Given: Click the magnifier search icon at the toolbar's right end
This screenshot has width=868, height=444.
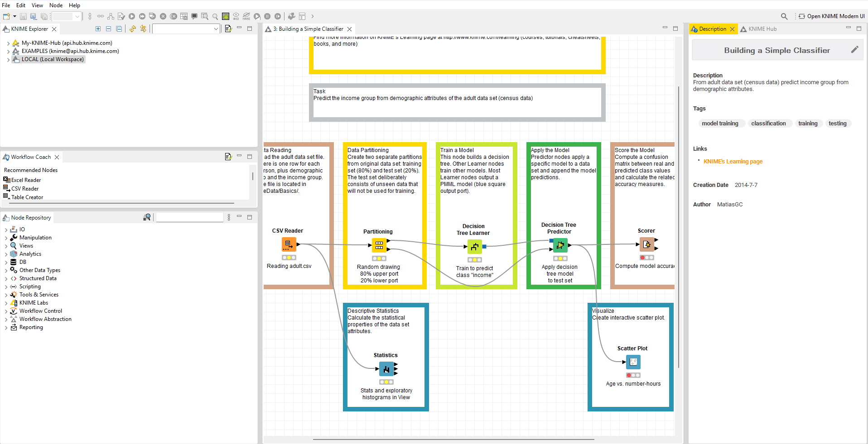Looking at the screenshot, I should click(x=784, y=16).
